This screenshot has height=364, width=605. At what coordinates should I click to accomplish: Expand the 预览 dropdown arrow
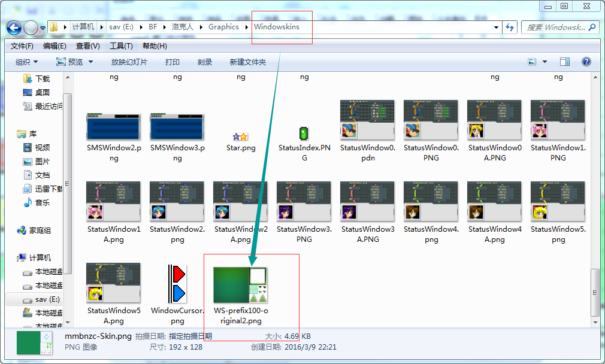(90, 62)
